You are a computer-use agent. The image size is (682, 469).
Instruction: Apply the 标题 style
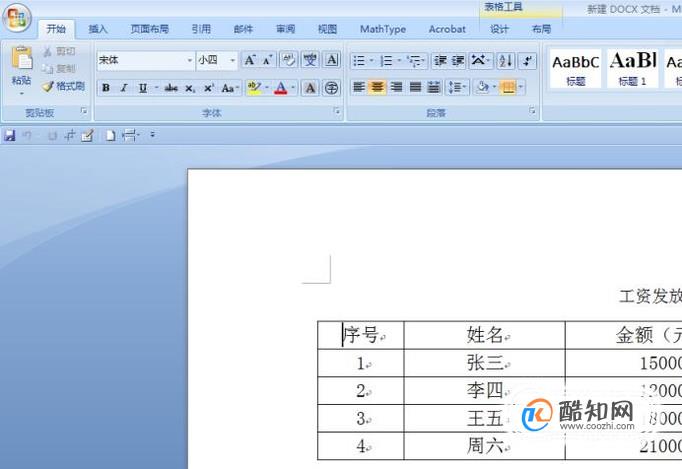click(575, 69)
